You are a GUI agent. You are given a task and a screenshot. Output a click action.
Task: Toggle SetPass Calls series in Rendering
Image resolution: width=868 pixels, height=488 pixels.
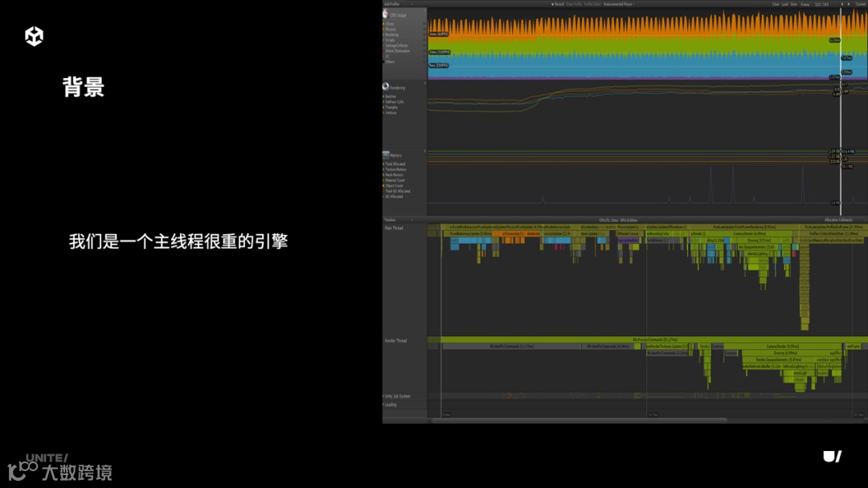coord(394,102)
